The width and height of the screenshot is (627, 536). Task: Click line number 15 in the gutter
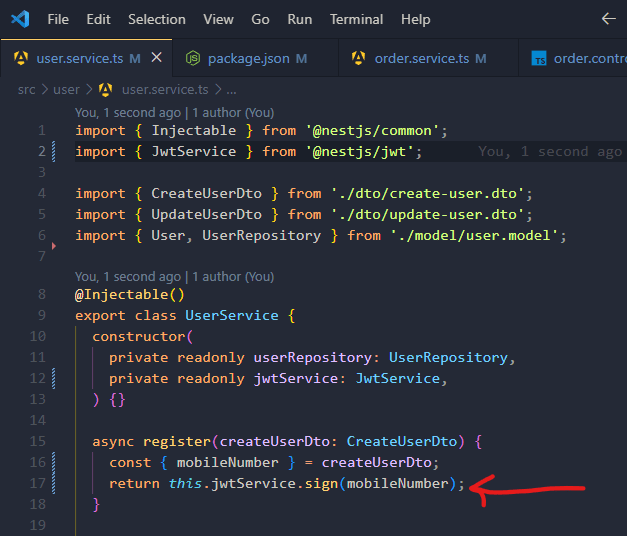[x=38, y=442]
